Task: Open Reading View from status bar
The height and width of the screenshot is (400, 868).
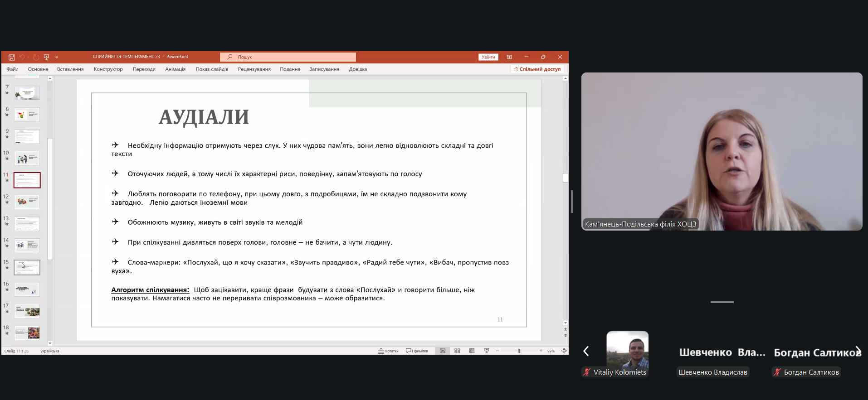Action: [472, 351]
